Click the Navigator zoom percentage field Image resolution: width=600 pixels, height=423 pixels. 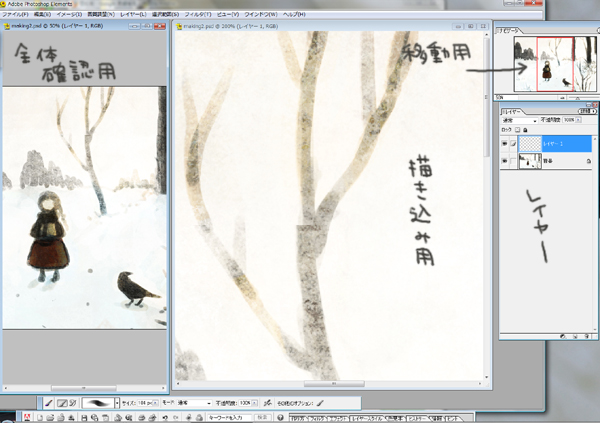point(507,98)
